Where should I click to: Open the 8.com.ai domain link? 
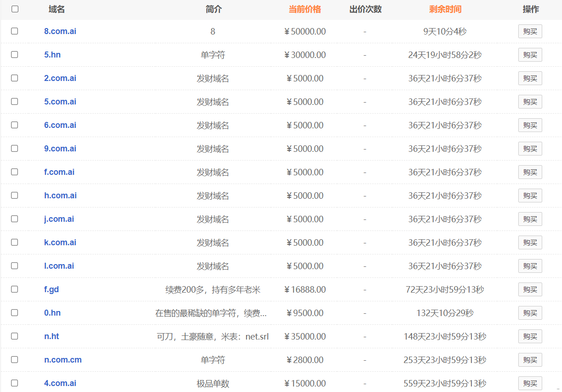point(60,31)
